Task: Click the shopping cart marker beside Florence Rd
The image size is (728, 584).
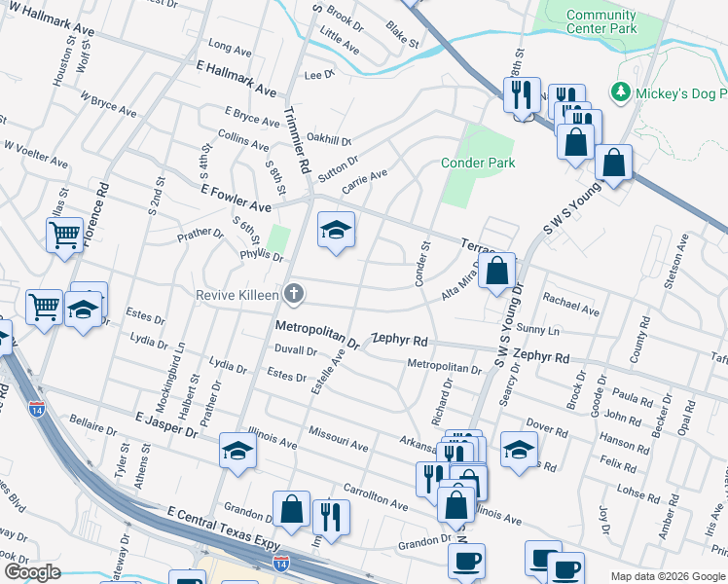Action: (x=65, y=237)
